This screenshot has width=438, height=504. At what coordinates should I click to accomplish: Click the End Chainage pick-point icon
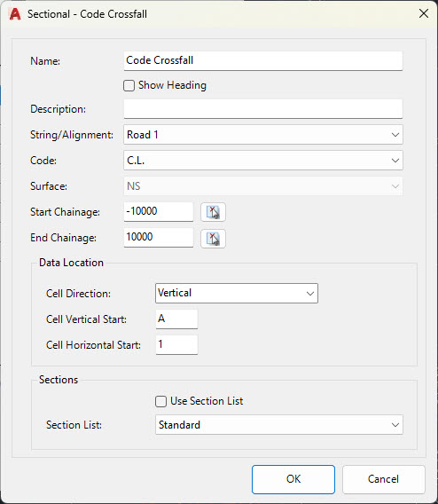[x=213, y=239]
